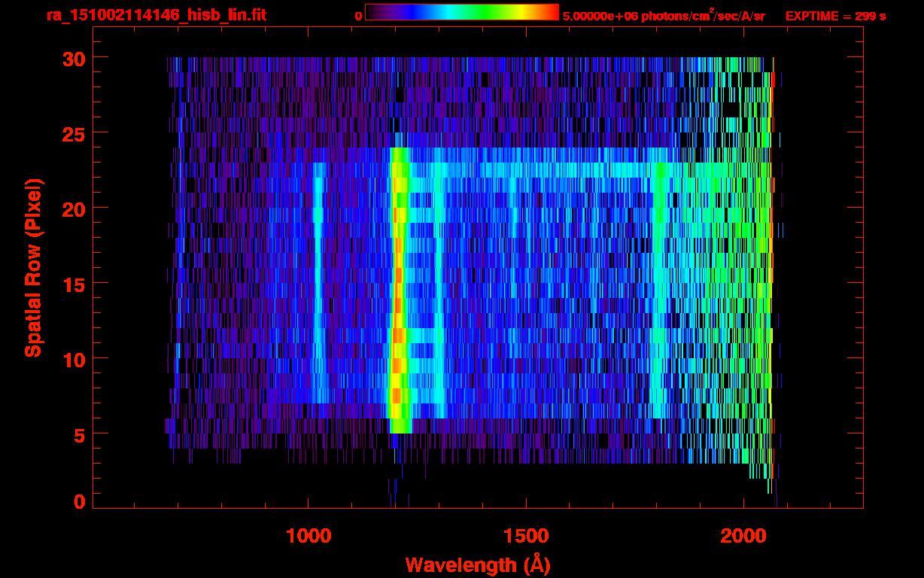
Task: Click the y-axis tick label 10
Action: click(74, 359)
